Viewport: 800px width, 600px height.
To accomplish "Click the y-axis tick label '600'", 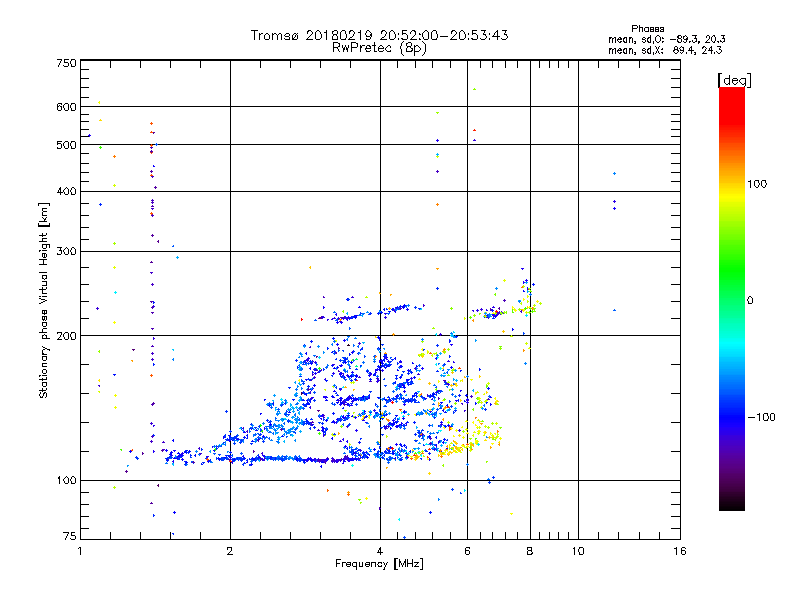I will pos(66,107).
